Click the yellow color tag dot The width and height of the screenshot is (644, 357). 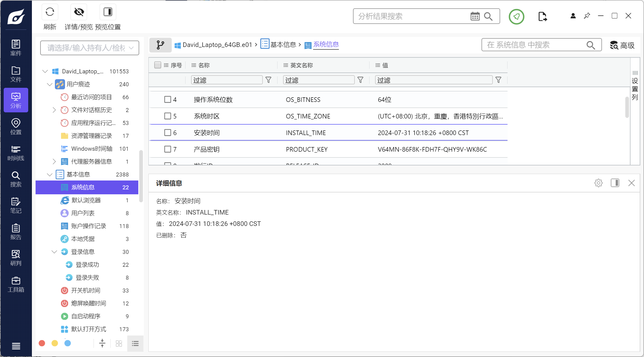(55, 343)
